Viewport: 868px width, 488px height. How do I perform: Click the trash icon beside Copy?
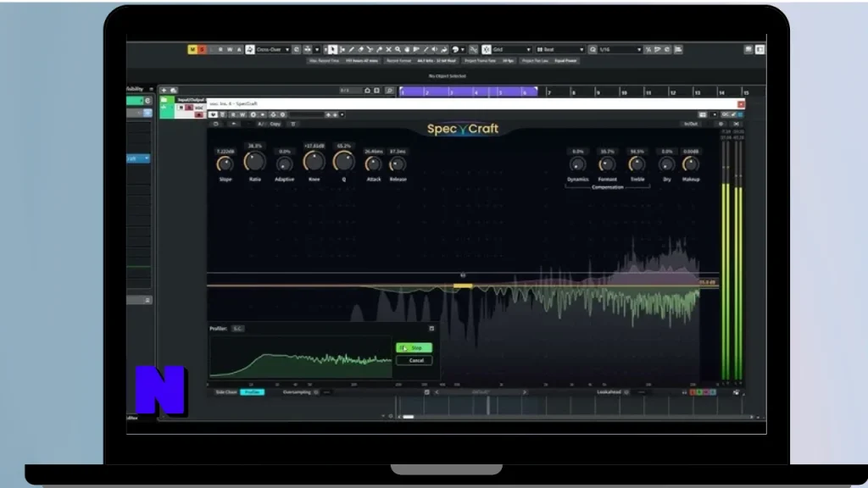(x=293, y=124)
